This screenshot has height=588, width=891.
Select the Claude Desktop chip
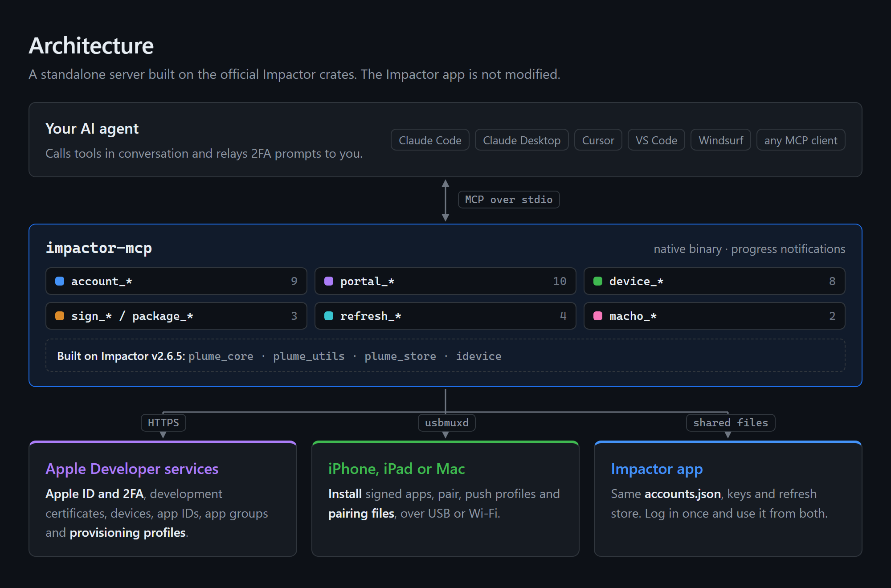pos(522,140)
